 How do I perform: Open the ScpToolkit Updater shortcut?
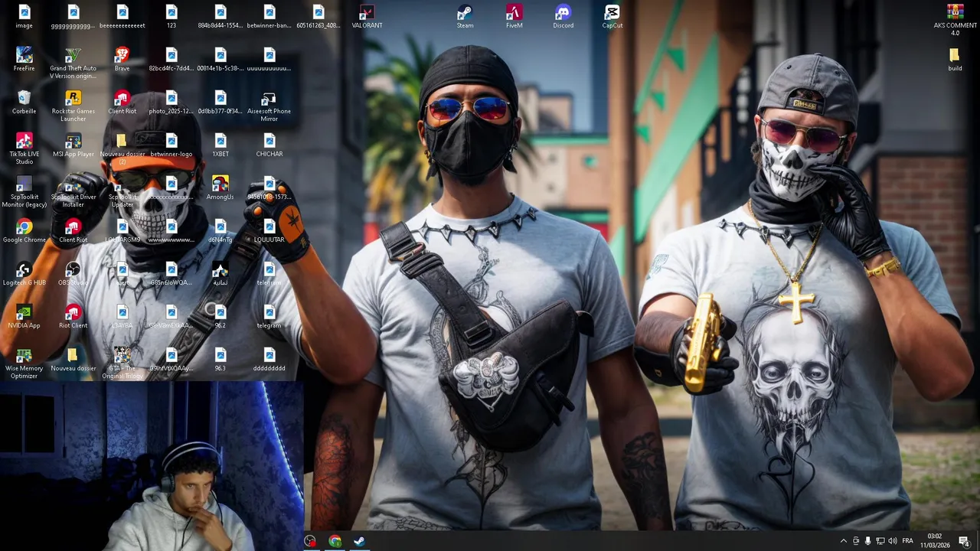(122, 191)
